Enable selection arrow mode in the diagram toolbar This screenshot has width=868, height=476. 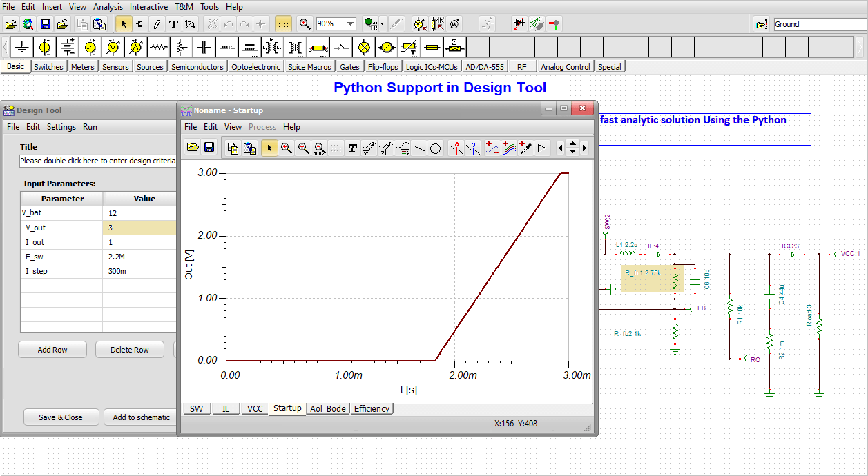coord(269,148)
